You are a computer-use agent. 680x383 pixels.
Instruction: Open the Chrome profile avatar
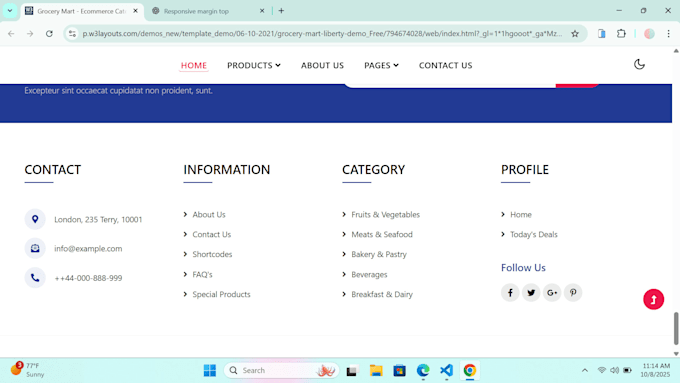pyautogui.click(x=649, y=34)
